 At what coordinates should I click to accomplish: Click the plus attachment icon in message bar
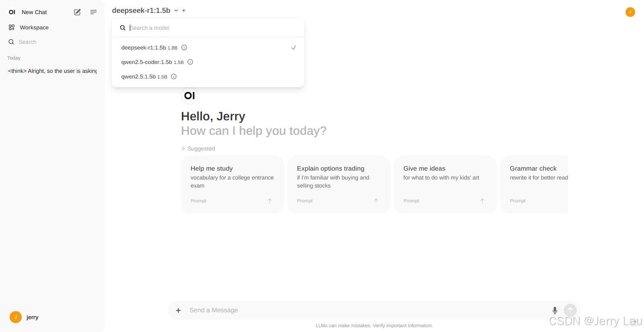point(178,310)
